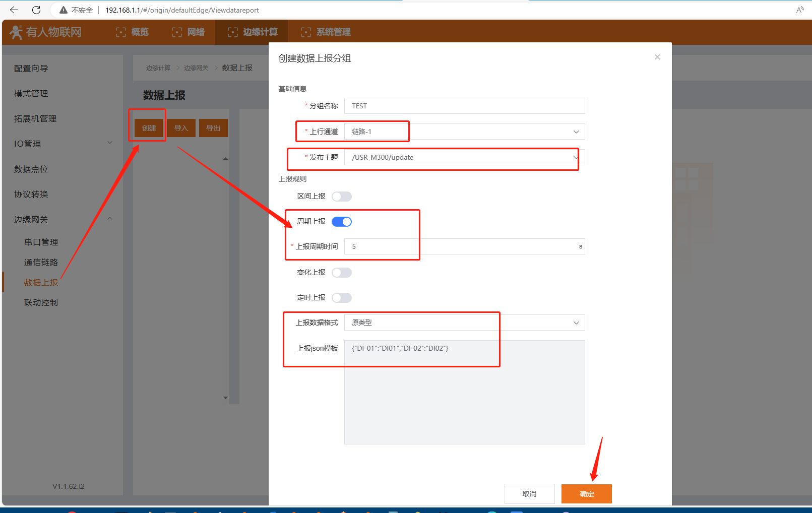This screenshot has height=513, width=812.
Task: Open the 上行通道 dropdown list
Action: 464,132
